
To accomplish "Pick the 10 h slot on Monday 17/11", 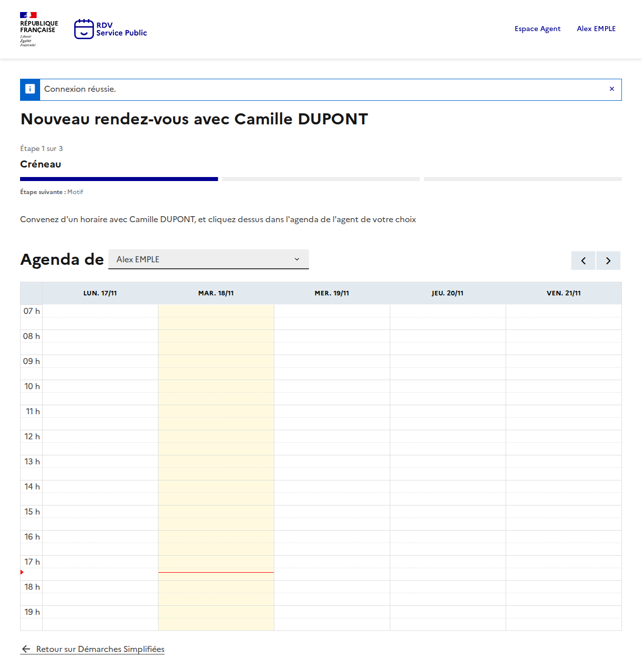I will pyautogui.click(x=100, y=386).
